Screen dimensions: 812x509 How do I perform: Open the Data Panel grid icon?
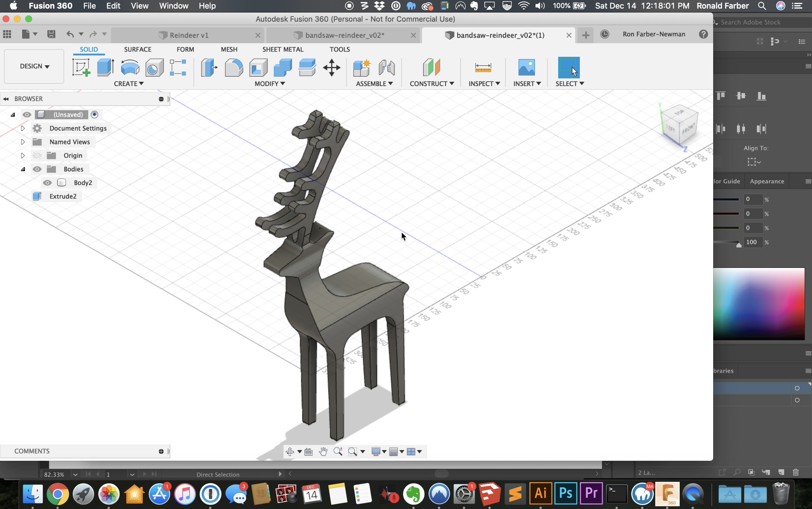coord(7,34)
